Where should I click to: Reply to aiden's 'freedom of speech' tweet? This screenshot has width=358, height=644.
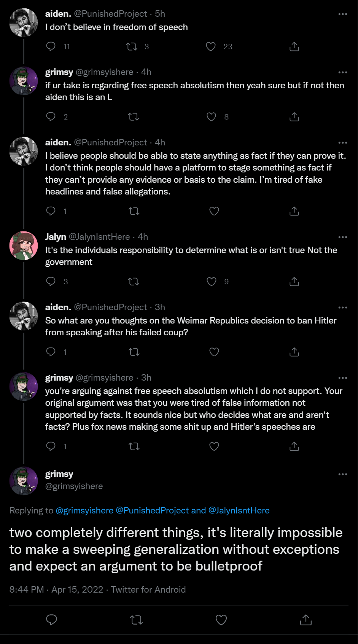(x=51, y=46)
